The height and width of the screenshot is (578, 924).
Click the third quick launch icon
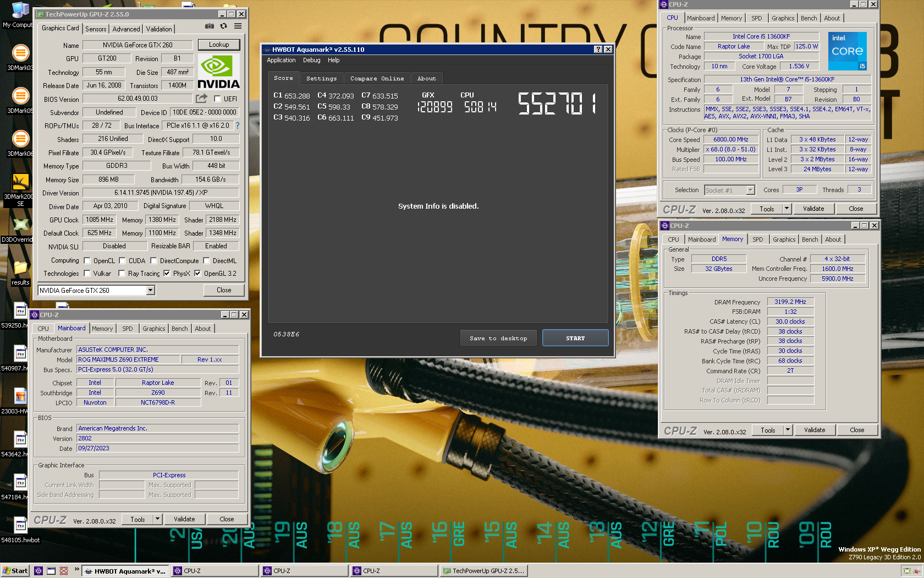point(64,571)
